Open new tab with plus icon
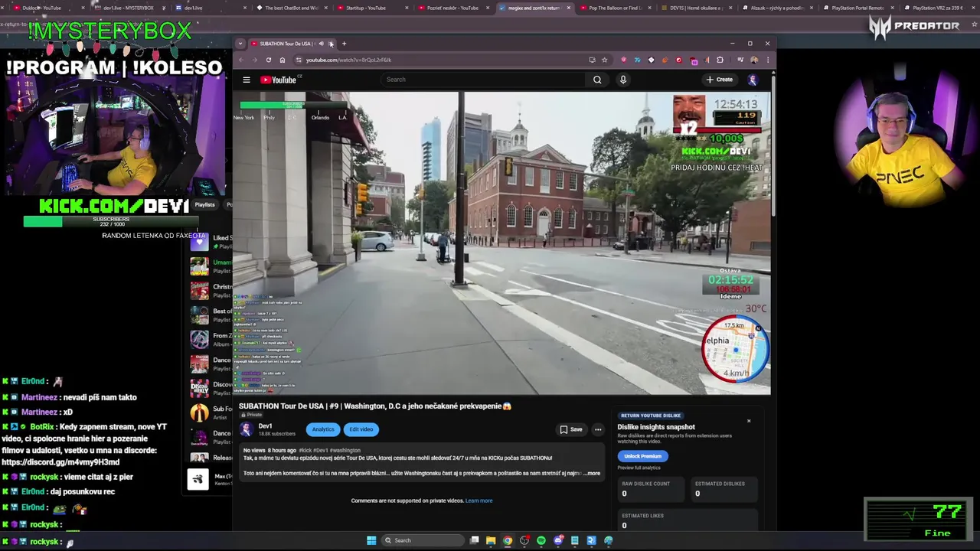 point(344,44)
